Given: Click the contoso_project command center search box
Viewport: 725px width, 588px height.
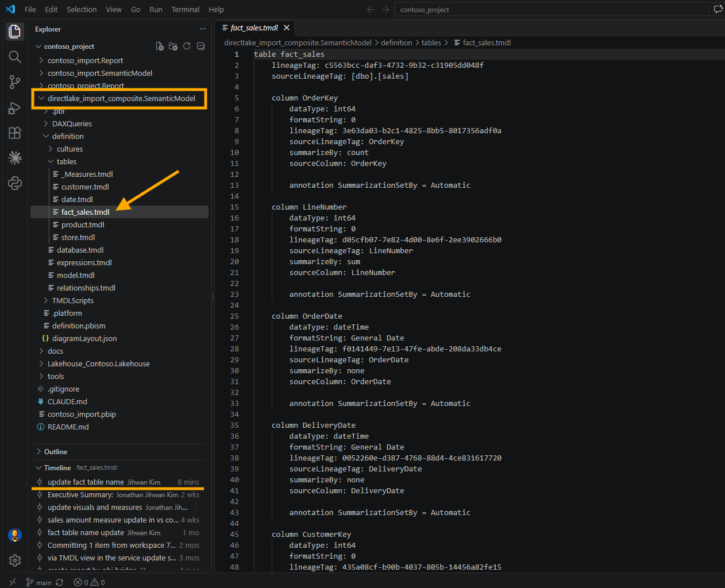Looking at the screenshot, I should 552,9.
